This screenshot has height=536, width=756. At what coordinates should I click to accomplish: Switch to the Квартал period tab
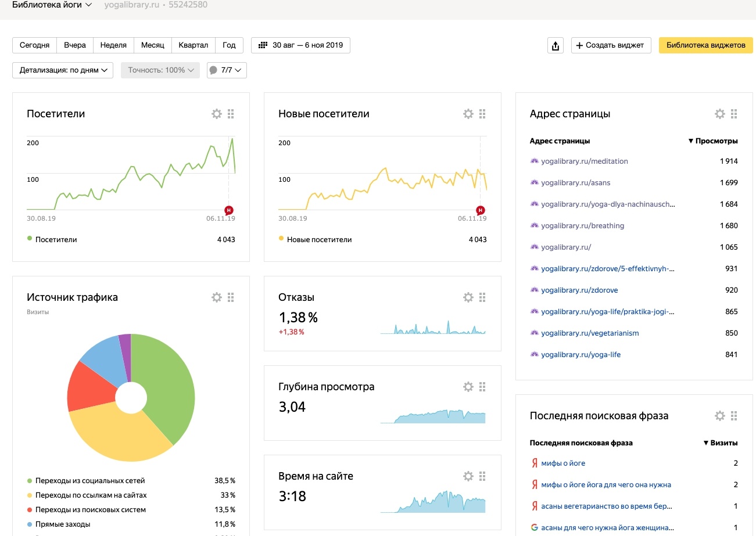(x=193, y=45)
